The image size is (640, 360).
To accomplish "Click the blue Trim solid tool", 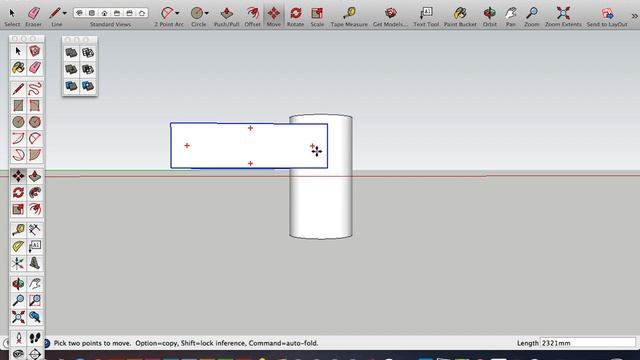I will point(71,86).
